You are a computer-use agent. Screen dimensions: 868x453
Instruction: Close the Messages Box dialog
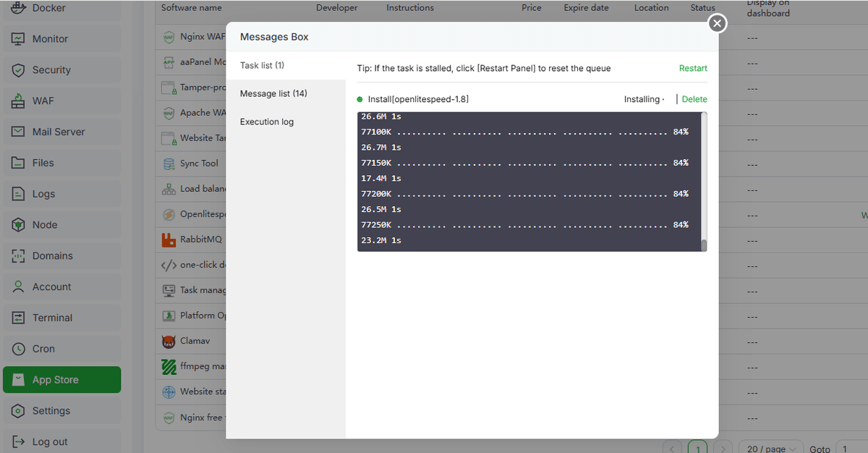[717, 24]
